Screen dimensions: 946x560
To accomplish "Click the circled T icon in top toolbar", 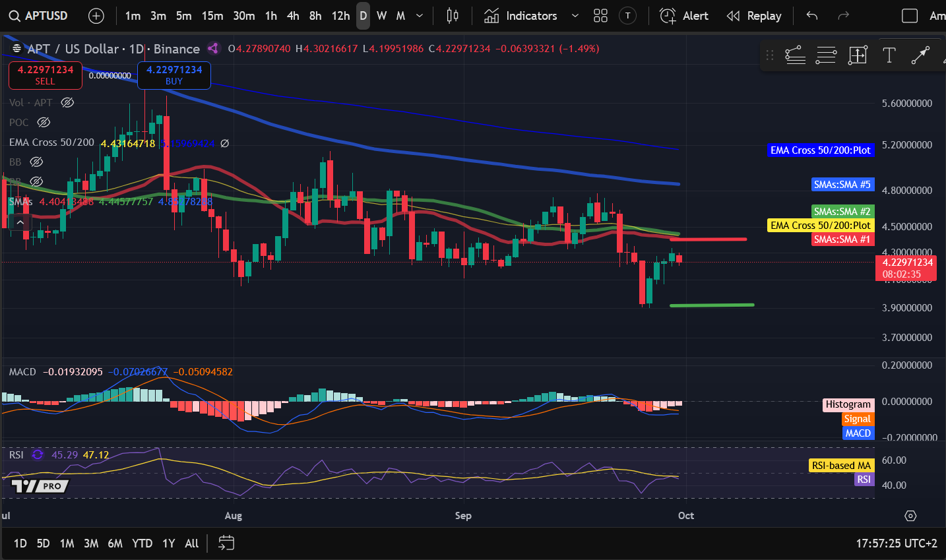I will click(x=627, y=16).
